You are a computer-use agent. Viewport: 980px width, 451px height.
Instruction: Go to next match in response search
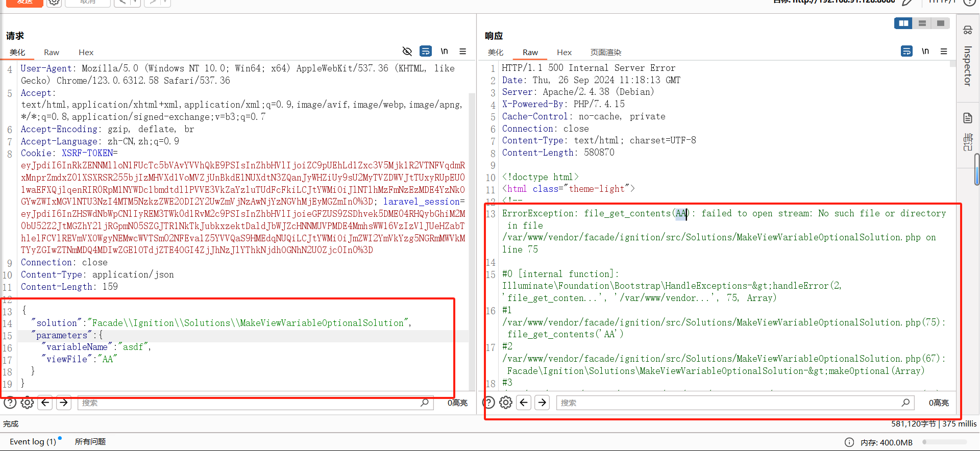click(542, 403)
